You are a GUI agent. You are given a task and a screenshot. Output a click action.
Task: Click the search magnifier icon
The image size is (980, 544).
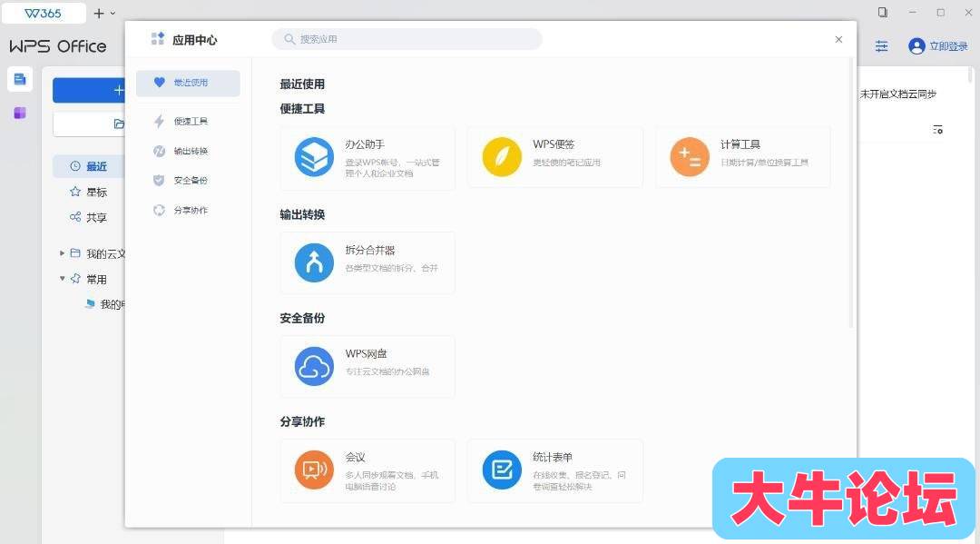coord(289,39)
